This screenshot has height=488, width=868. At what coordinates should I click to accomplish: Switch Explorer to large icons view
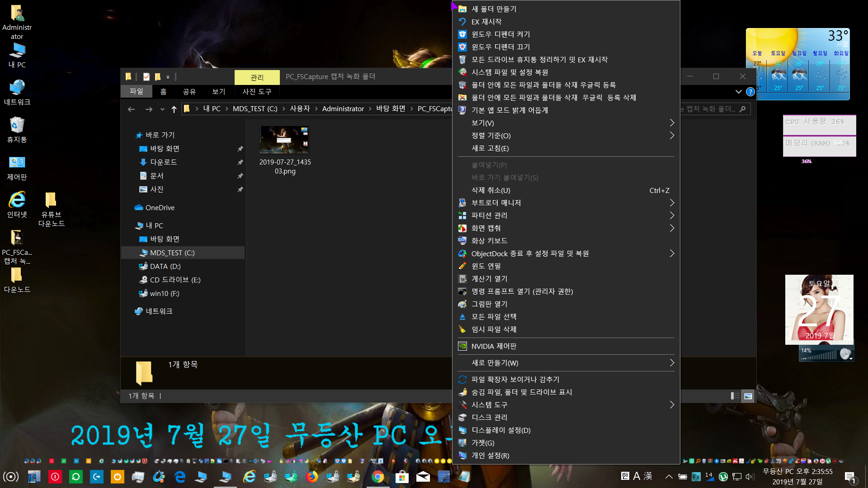click(x=748, y=396)
